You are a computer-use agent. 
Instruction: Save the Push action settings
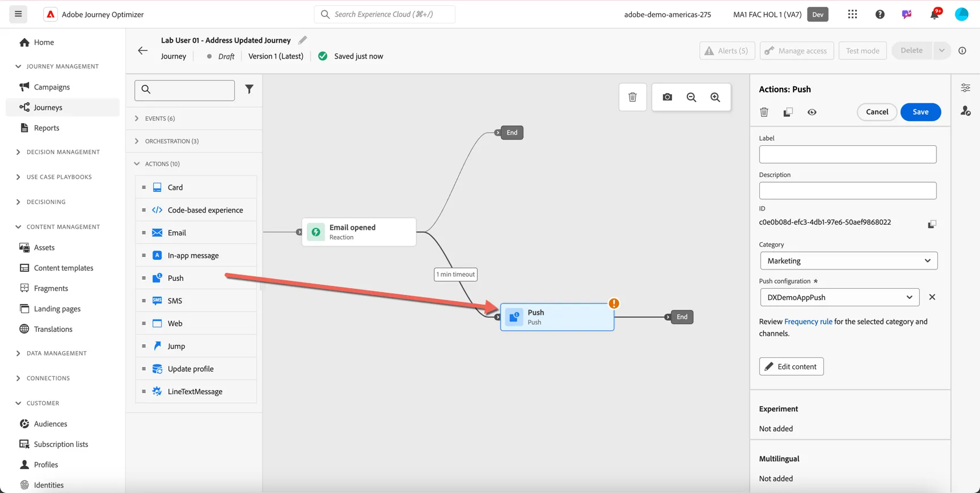point(920,112)
